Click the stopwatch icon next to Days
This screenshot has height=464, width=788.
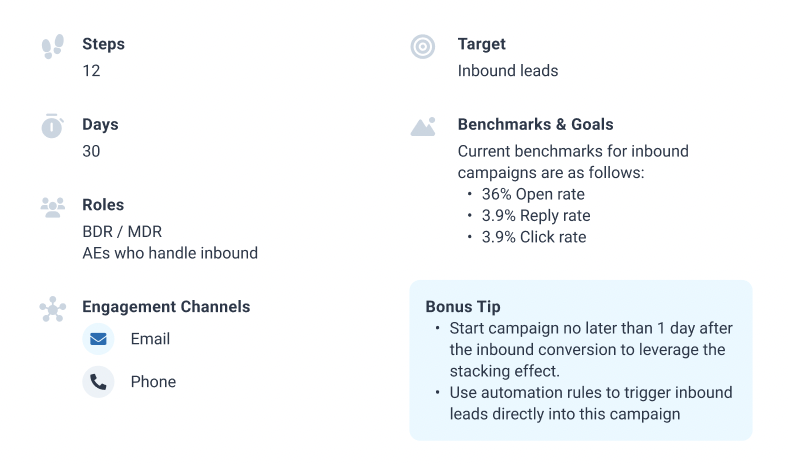pyautogui.click(x=52, y=126)
